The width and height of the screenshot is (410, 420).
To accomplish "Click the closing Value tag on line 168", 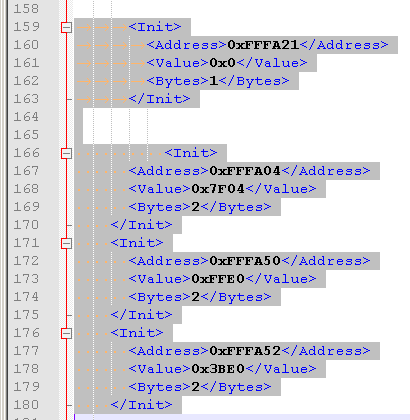I will pos(280,189).
